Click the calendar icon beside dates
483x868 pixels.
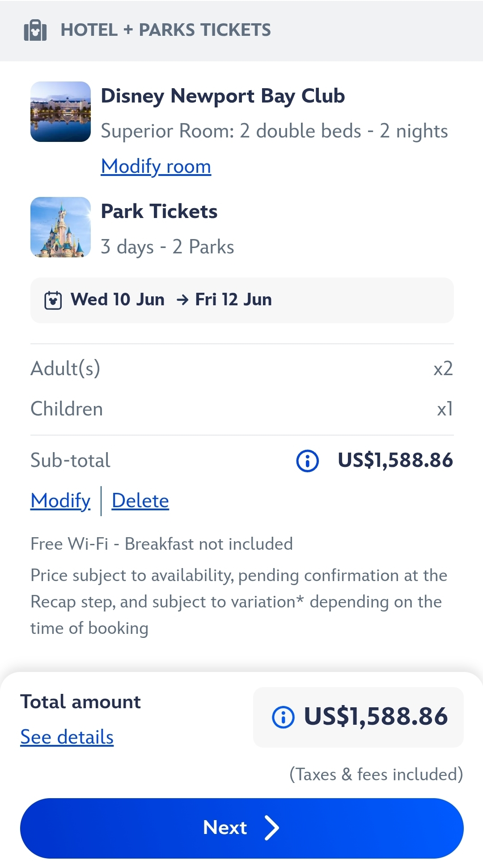[53, 300]
